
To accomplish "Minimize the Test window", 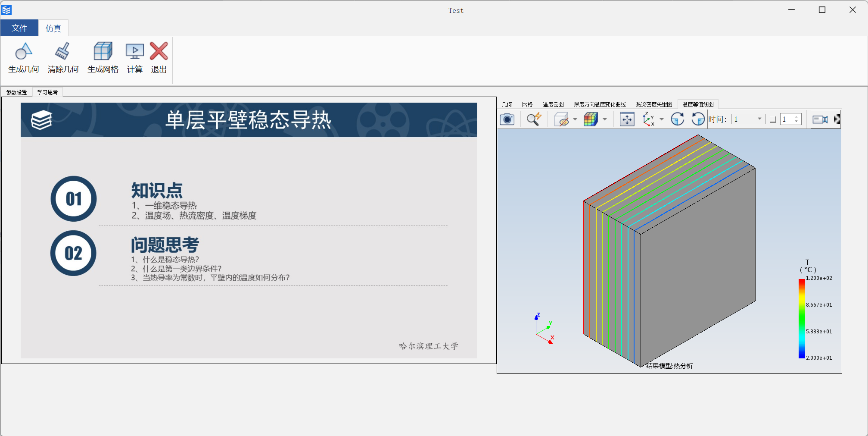I will 791,10.
